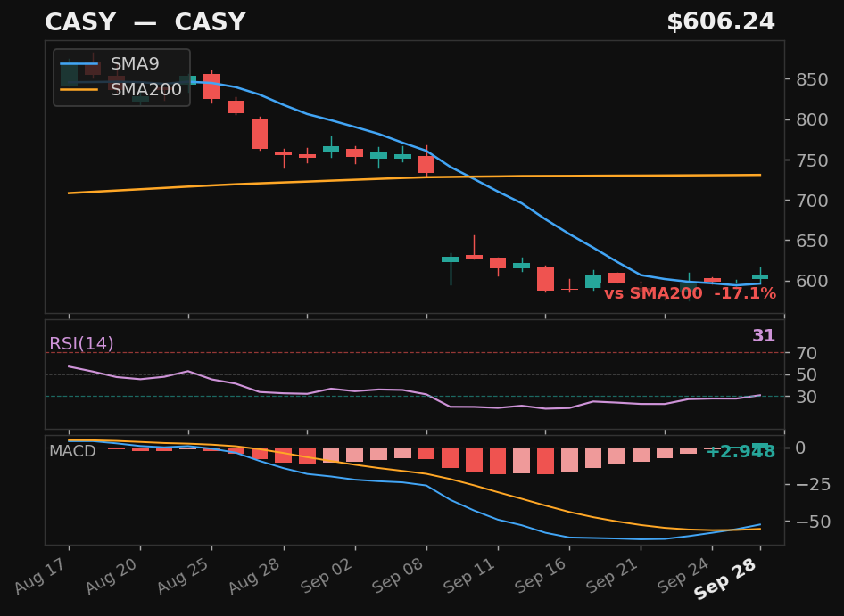
Task: Click the Sep 21 date label
Action: coord(614,575)
